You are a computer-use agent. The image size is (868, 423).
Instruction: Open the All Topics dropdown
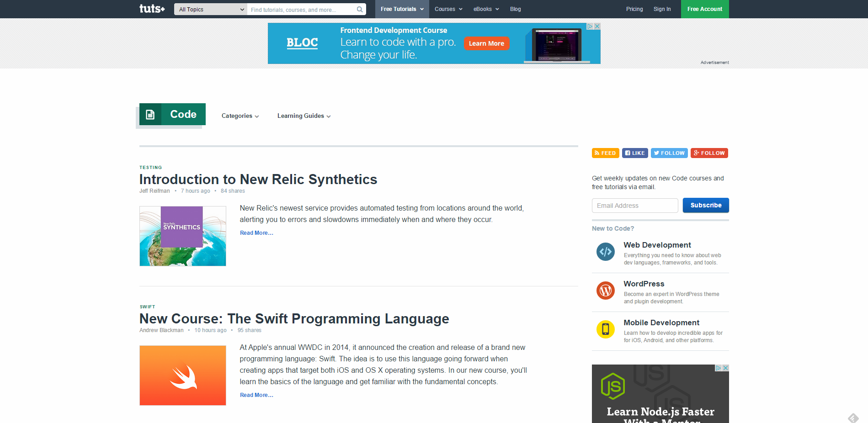point(211,9)
